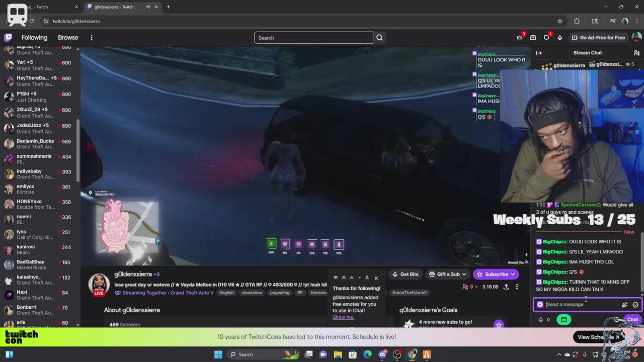Expand the Gift a Sub dropdown
The width and height of the screenshot is (644, 362).
(448, 275)
